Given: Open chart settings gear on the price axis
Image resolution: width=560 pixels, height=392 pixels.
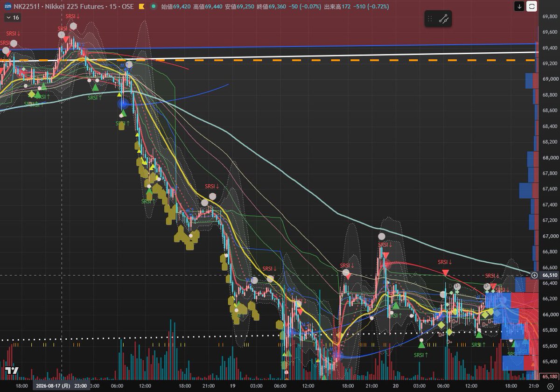Looking at the screenshot, I should 550,386.
